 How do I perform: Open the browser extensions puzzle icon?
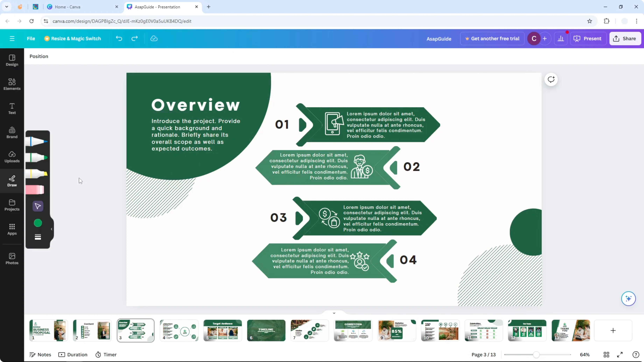pyautogui.click(x=607, y=21)
